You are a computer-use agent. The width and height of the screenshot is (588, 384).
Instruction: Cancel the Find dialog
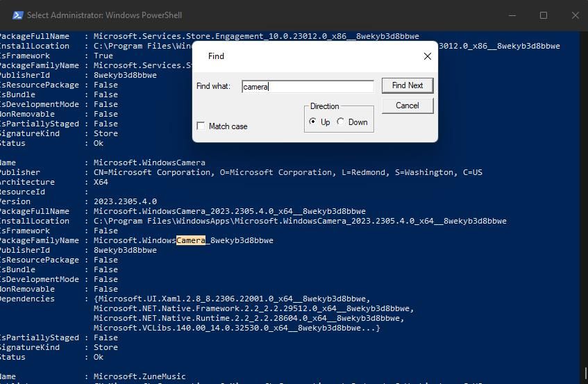point(408,106)
